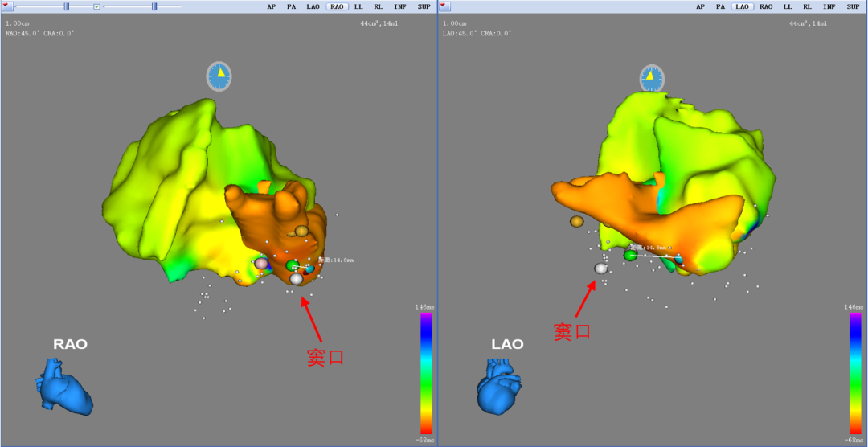Select LAO view in the left panel
868x447 pixels.
[x=313, y=6]
